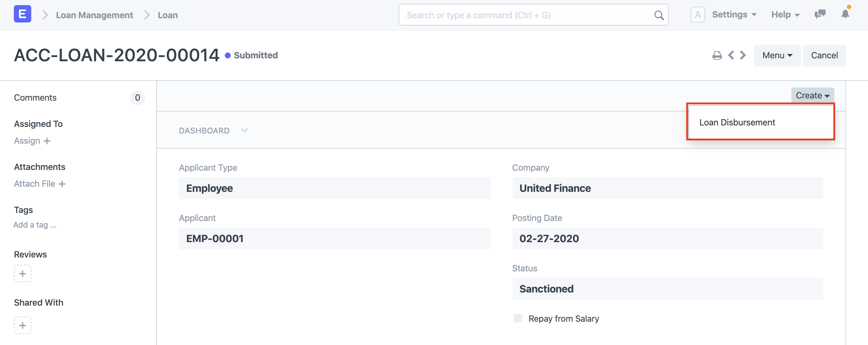
Task: Click the Shared With plus icon
Action: (22, 325)
